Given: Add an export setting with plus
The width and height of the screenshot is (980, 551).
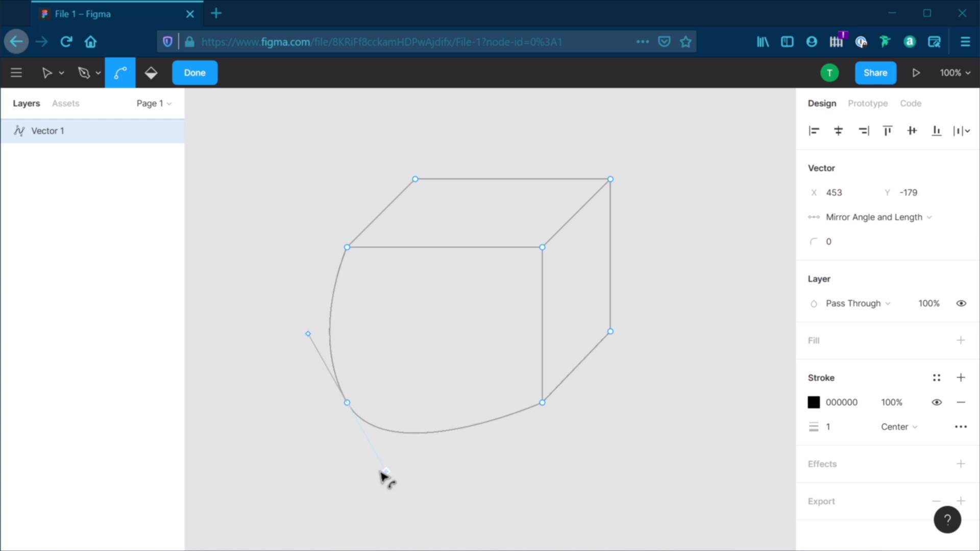Looking at the screenshot, I should click(x=961, y=501).
